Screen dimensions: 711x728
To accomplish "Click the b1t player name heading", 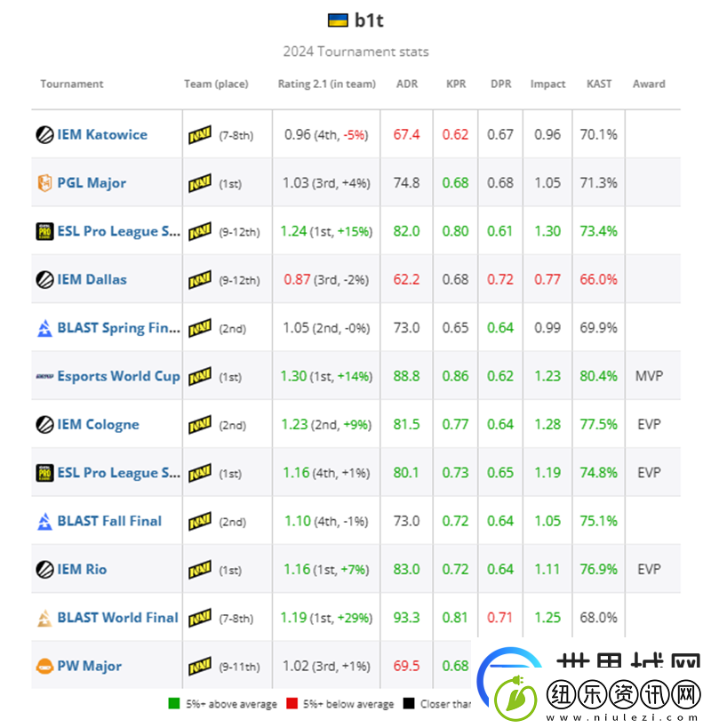I will [x=369, y=20].
